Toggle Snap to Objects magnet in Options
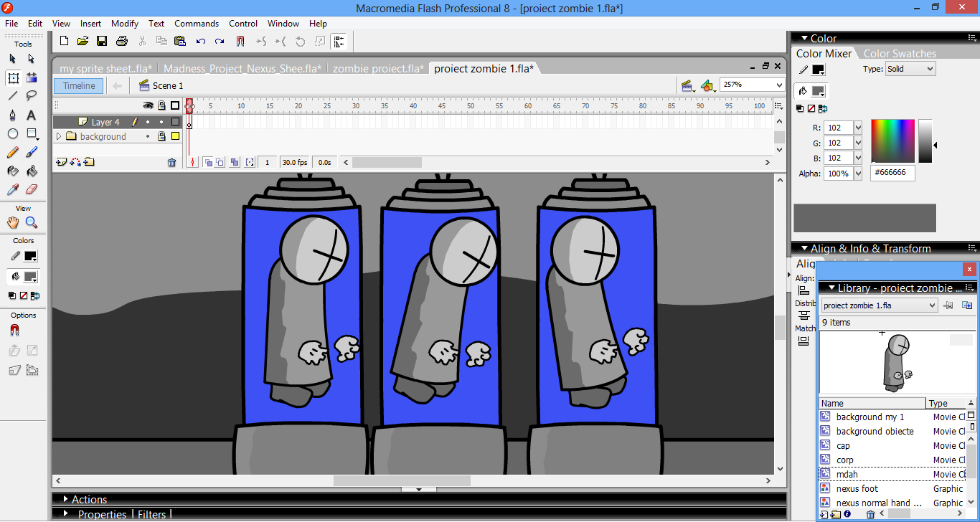The width and height of the screenshot is (980, 522). coord(14,331)
